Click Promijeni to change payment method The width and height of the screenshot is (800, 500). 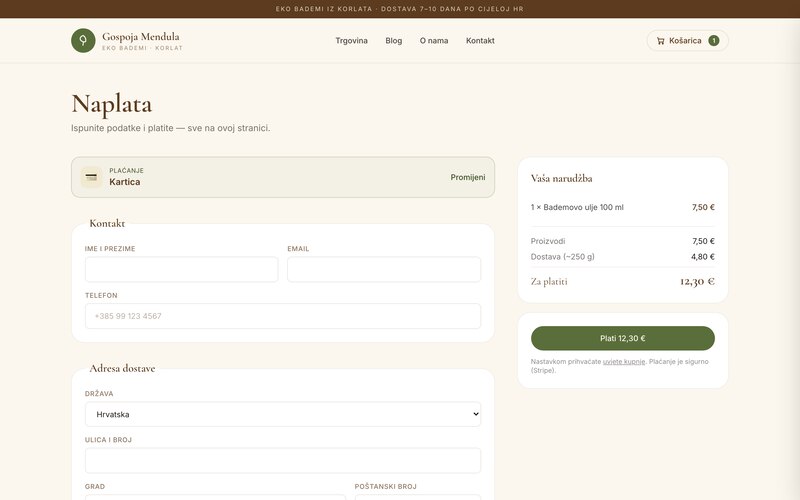467,177
